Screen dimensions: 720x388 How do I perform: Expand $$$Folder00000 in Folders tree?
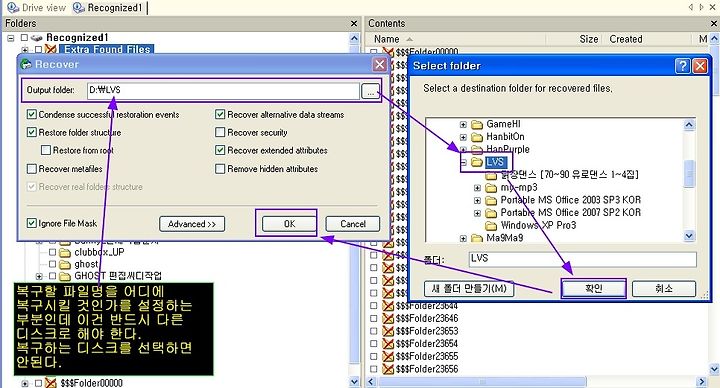click(24, 383)
